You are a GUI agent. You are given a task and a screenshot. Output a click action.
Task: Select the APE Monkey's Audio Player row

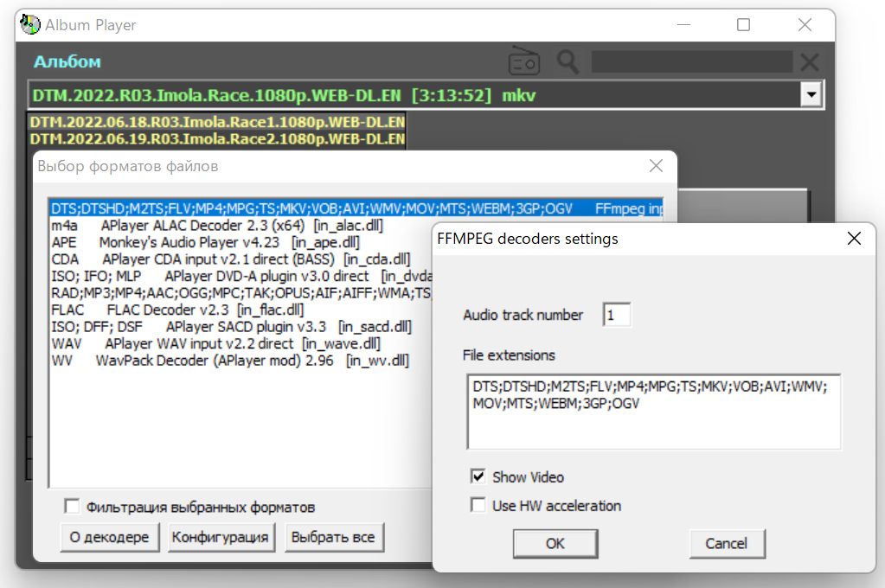pyautogui.click(x=241, y=243)
